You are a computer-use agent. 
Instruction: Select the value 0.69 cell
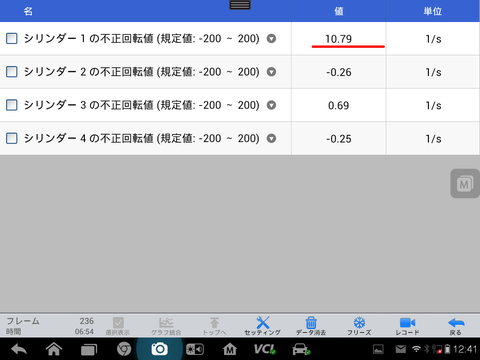(339, 105)
